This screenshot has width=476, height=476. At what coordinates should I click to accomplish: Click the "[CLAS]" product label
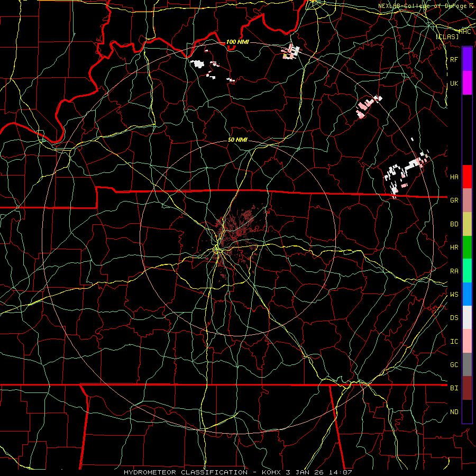click(447, 37)
